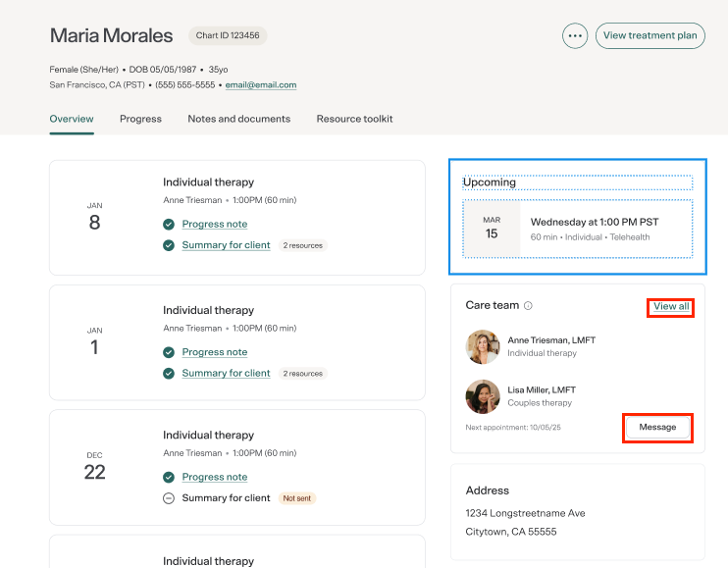Select the Mar 15 upcoming appointment card
This screenshot has width=728, height=568.
tap(578, 229)
